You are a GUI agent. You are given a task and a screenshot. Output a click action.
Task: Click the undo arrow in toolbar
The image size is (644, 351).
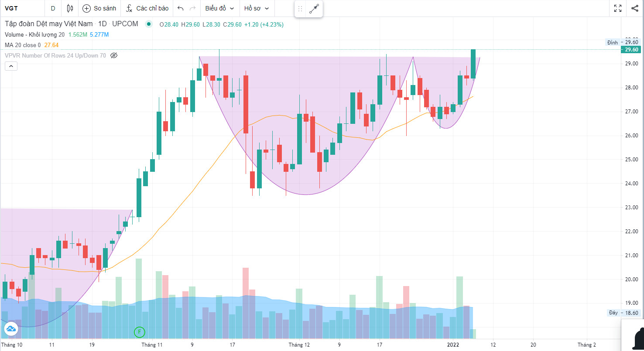[x=181, y=8]
